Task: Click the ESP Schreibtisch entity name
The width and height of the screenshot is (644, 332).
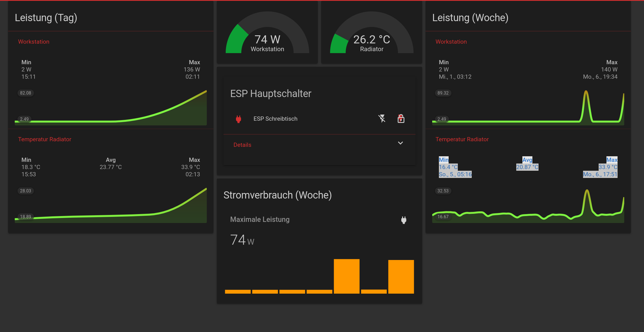Action: tap(275, 119)
